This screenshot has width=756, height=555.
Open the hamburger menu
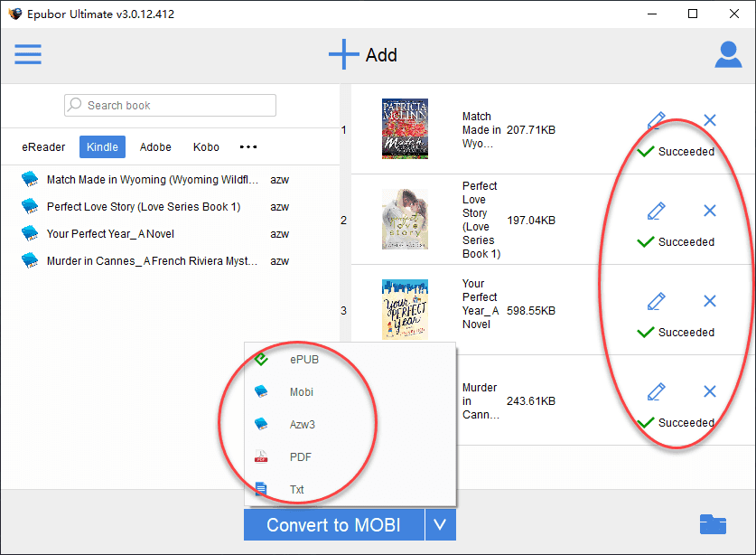(x=27, y=54)
